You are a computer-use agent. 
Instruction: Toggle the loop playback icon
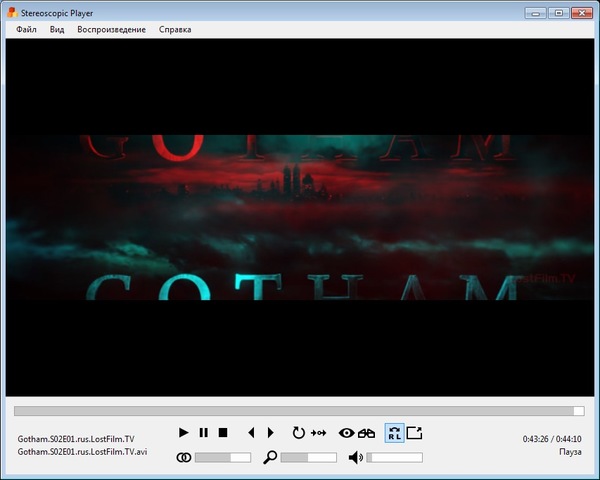(298, 433)
